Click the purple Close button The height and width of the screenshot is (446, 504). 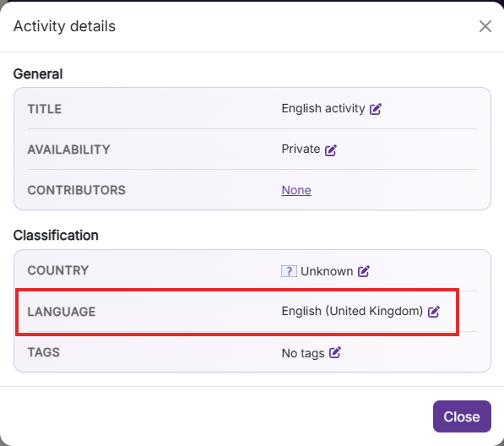[462, 416]
